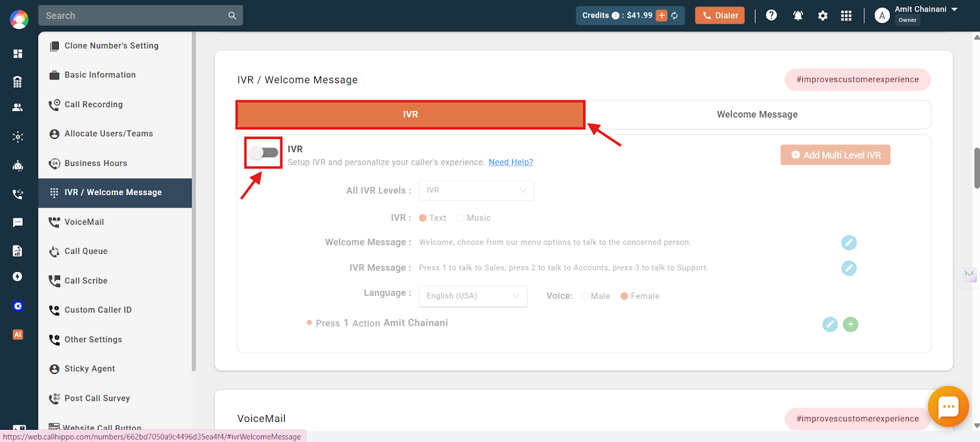Open Sticky Agent menu item
This screenshot has height=442, width=980.
click(115, 369)
